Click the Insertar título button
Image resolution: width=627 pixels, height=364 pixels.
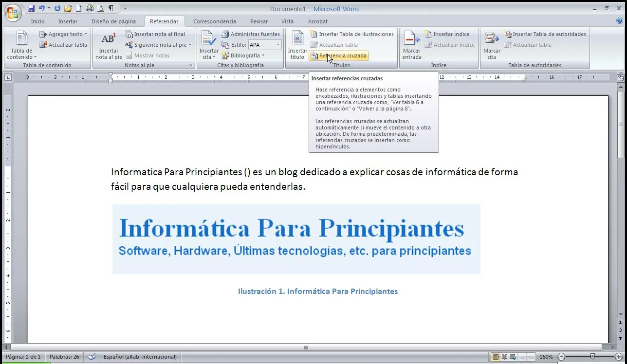pos(297,45)
